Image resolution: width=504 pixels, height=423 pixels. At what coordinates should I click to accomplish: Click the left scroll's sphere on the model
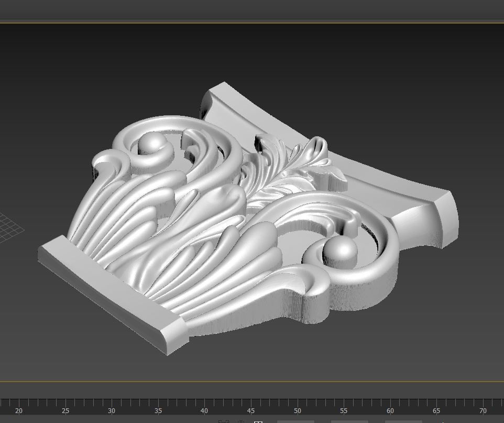pyautogui.click(x=152, y=144)
